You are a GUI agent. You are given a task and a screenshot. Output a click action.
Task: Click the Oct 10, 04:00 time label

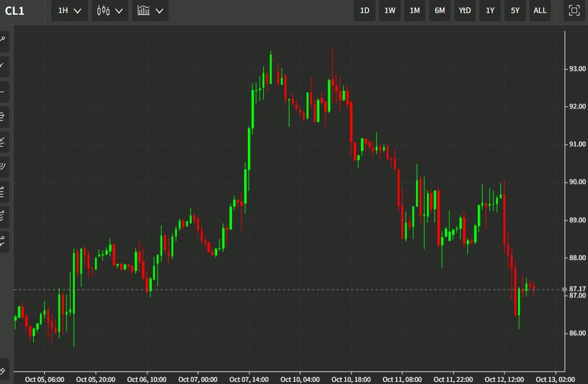tap(300, 380)
